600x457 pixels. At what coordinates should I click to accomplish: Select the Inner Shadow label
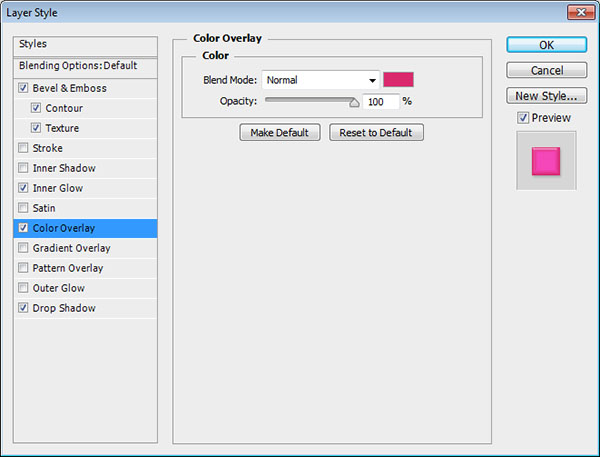point(64,168)
